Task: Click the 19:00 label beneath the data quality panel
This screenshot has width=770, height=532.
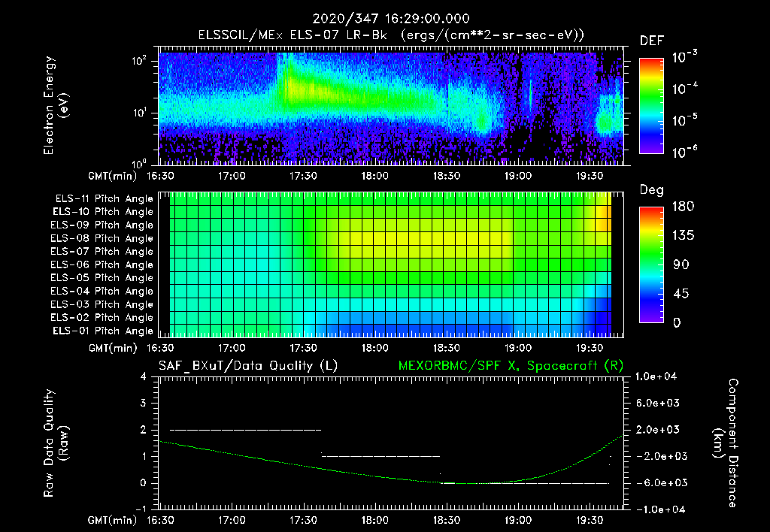Action: (x=517, y=520)
